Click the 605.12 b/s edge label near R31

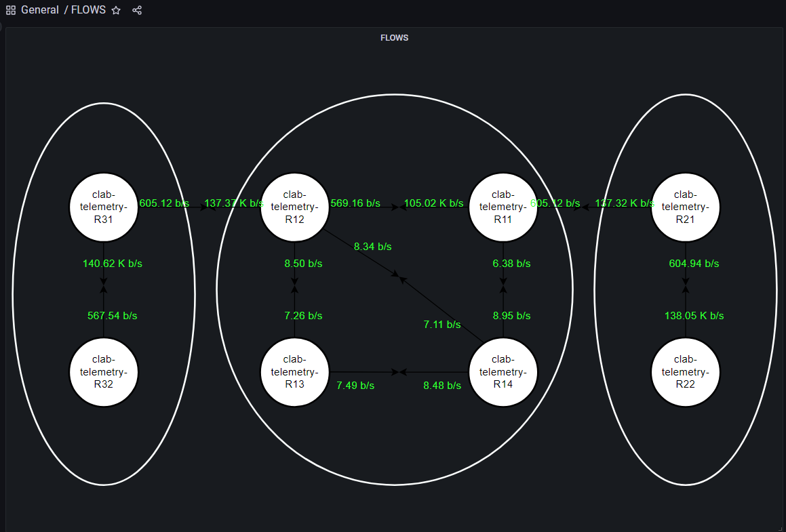click(163, 203)
